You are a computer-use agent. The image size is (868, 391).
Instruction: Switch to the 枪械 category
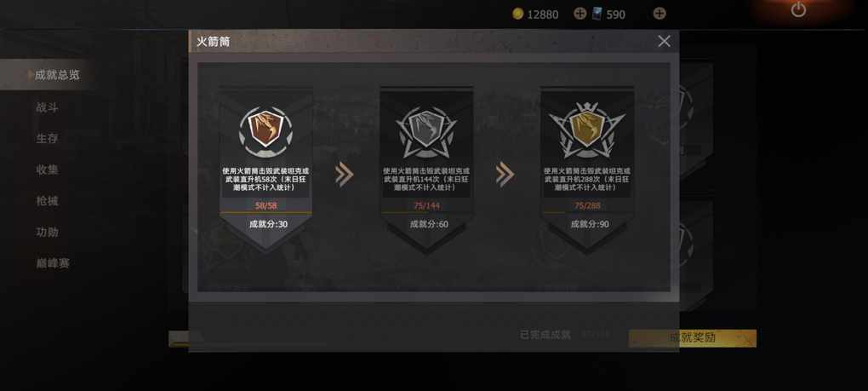(x=47, y=201)
